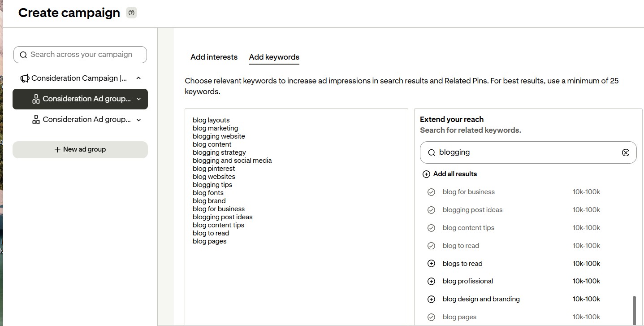Click magnifier icon in the related keywords search

click(432, 152)
